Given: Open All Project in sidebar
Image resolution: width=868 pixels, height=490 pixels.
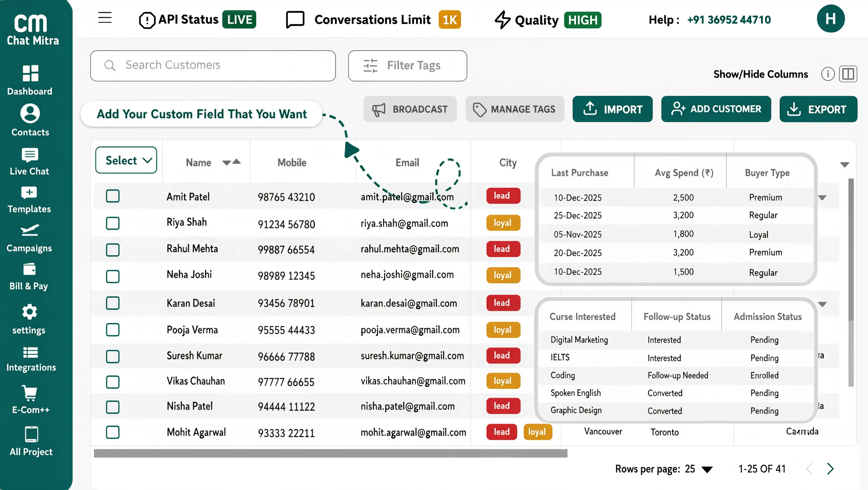Looking at the screenshot, I should [31, 442].
